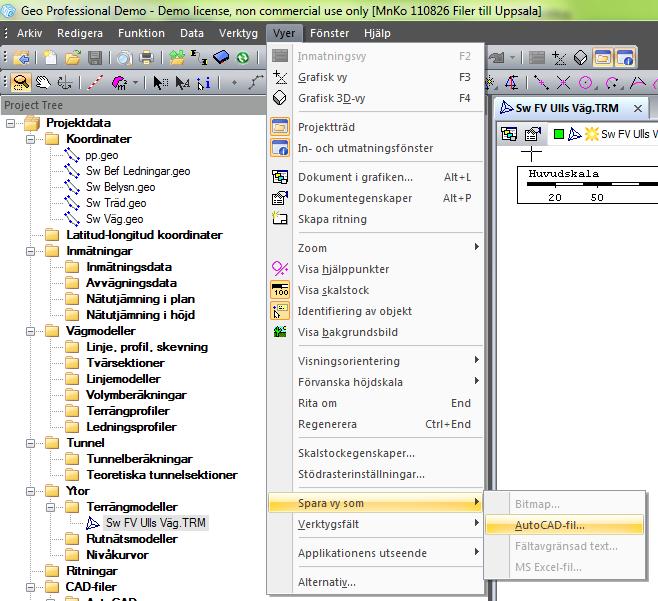
Task: Click the blue triangle with arrows icon
Action: click(511, 83)
